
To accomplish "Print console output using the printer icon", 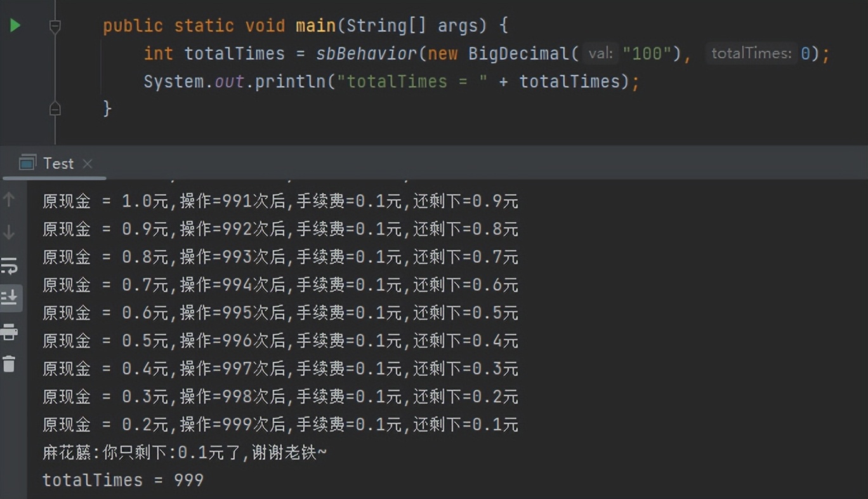I will click(10, 331).
